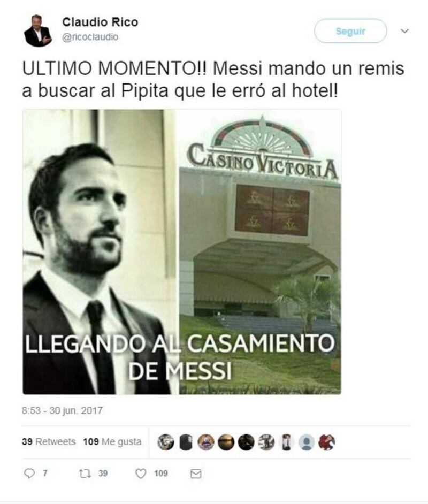Like the tweet with heart icon

pos(141,474)
